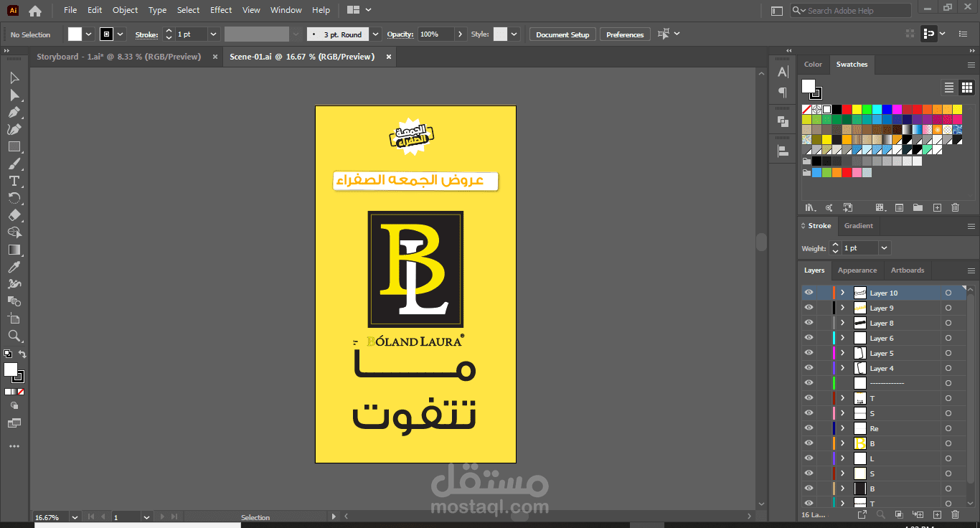Select the red swatch
The width and height of the screenshot is (980, 528).
847,109
